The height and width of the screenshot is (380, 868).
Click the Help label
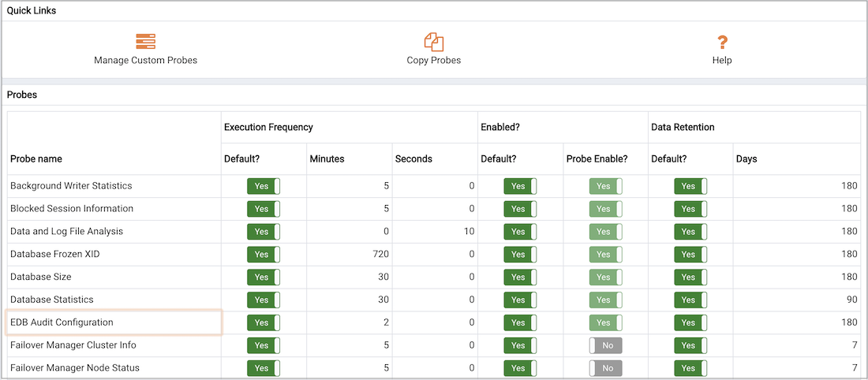pyautogui.click(x=722, y=60)
